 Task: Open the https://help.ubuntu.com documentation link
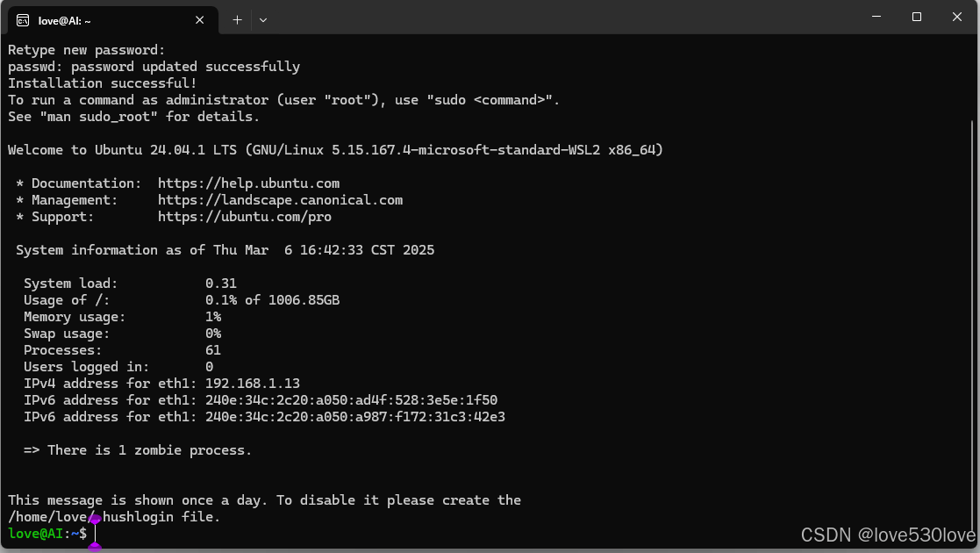coord(249,183)
